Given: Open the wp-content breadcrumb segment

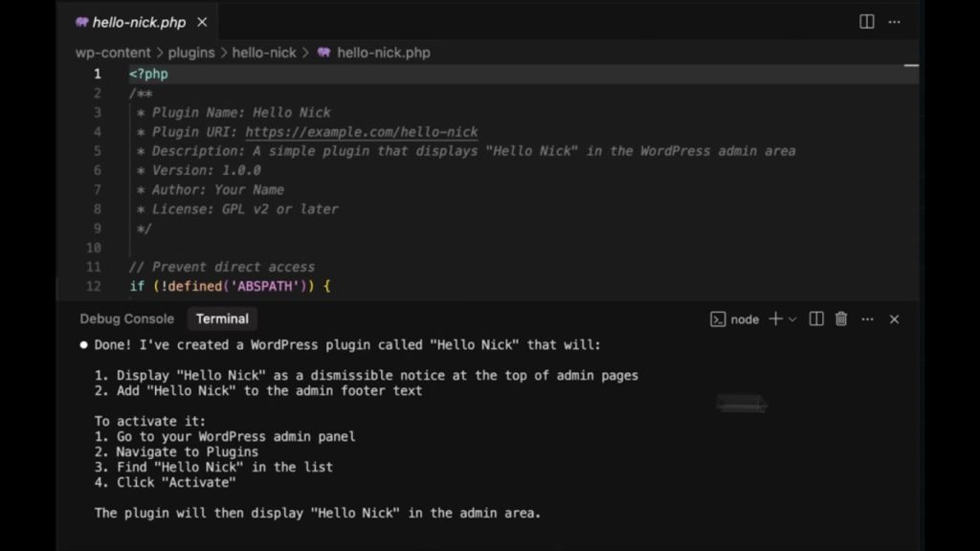Looking at the screenshot, I should pyautogui.click(x=113, y=53).
